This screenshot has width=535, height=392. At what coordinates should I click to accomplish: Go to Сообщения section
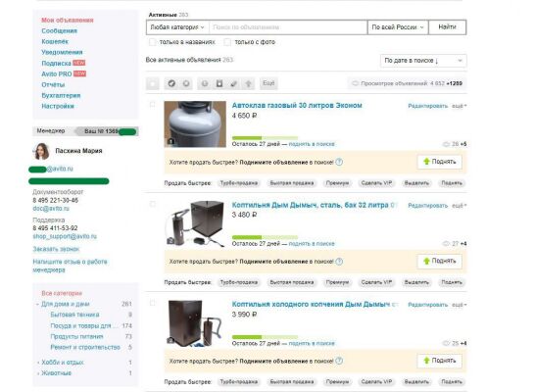coord(59,30)
